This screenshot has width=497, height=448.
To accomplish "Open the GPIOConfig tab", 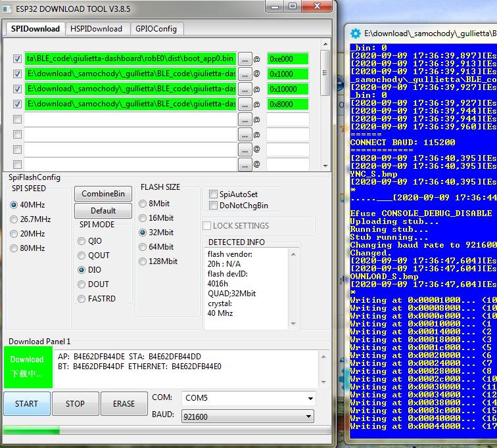I will 156,29.
